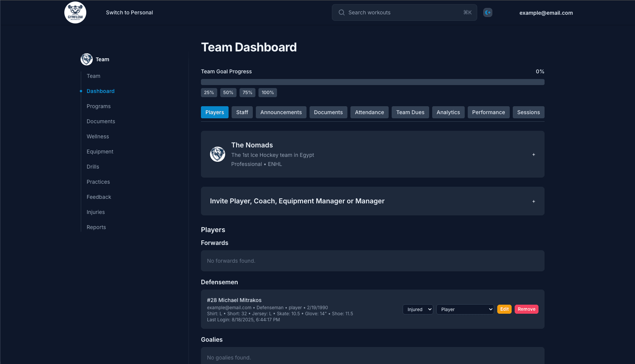Open the Drills section in the sidebar
Screen dimensions: 635x364
(93, 167)
